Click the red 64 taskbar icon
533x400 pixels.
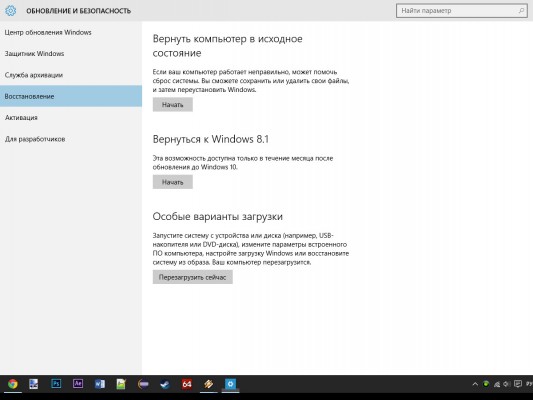point(187,384)
